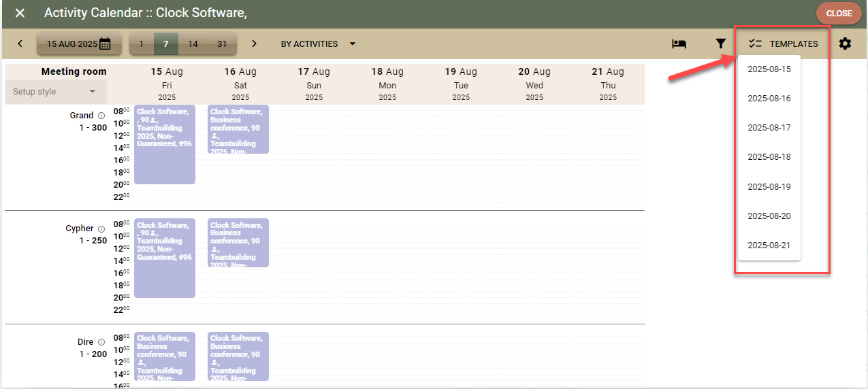This screenshot has width=868, height=389.
Task: Click info icon next to Dire room
Action: pyautogui.click(x=101, y=342)
